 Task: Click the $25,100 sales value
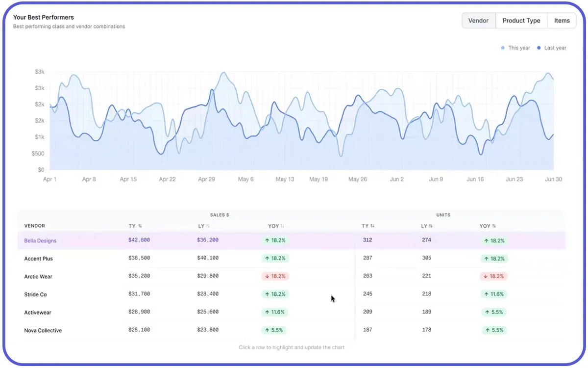139,330
